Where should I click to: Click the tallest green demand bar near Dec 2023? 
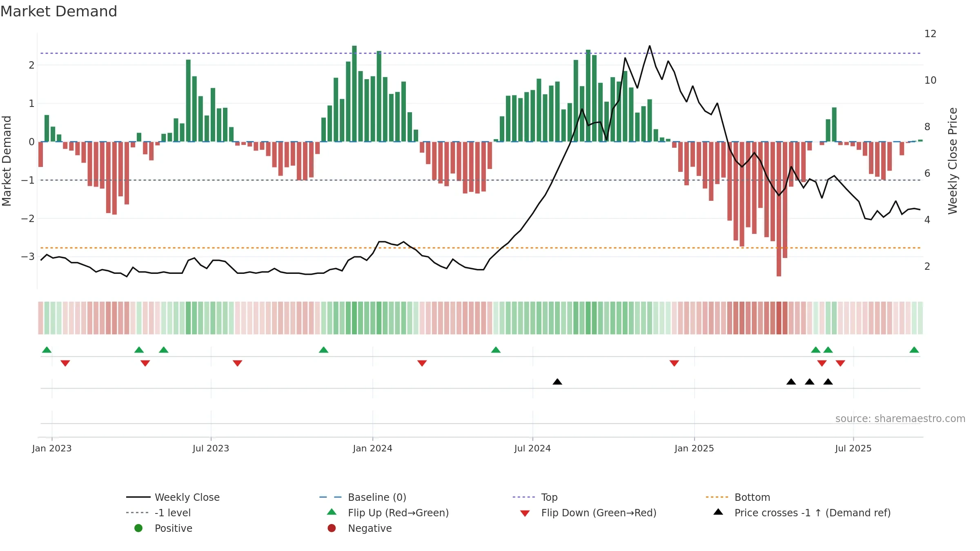[x=354, y=93]
